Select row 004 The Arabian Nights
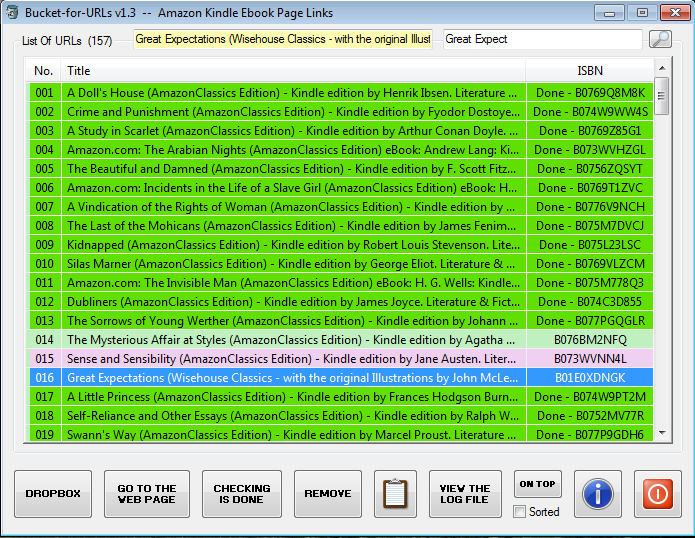The width and height of the screenshot is (695, 538). click(340, 150)
